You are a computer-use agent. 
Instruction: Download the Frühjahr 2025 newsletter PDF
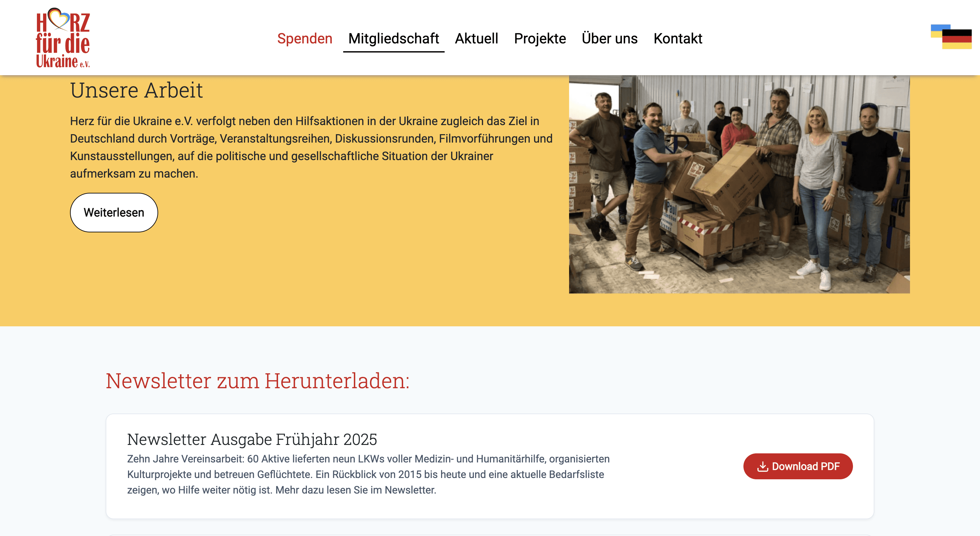click(798, 466)
